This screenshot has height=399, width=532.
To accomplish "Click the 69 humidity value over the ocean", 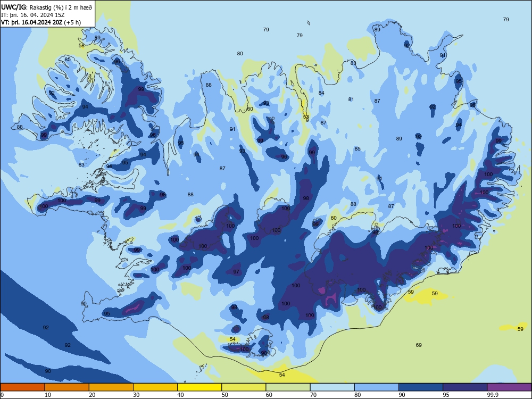I will pos(419,345).
